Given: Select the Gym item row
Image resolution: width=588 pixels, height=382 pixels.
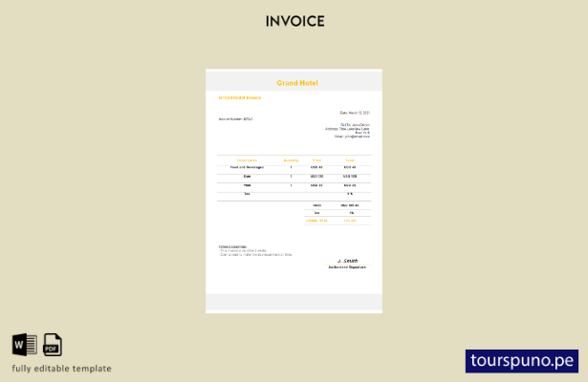Looking at the screenshot, I should tap(294, 177).
